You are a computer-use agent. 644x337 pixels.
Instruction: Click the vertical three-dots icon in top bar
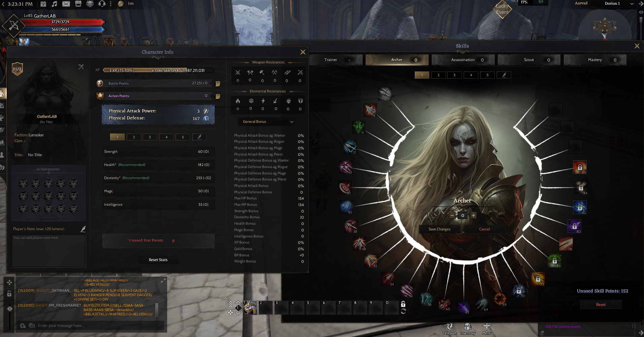[111, 4]
